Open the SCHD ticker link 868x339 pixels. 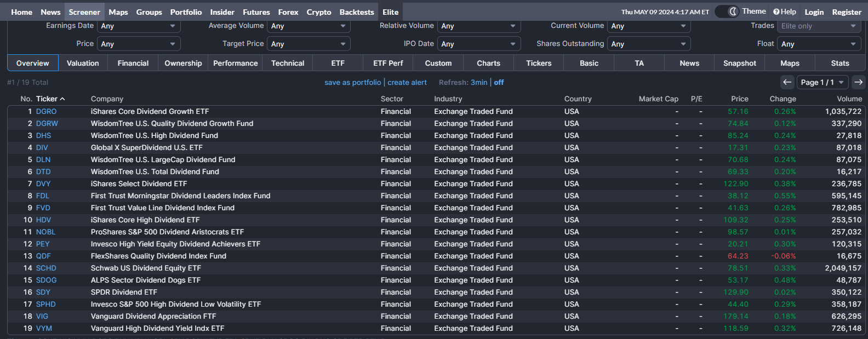46,268
